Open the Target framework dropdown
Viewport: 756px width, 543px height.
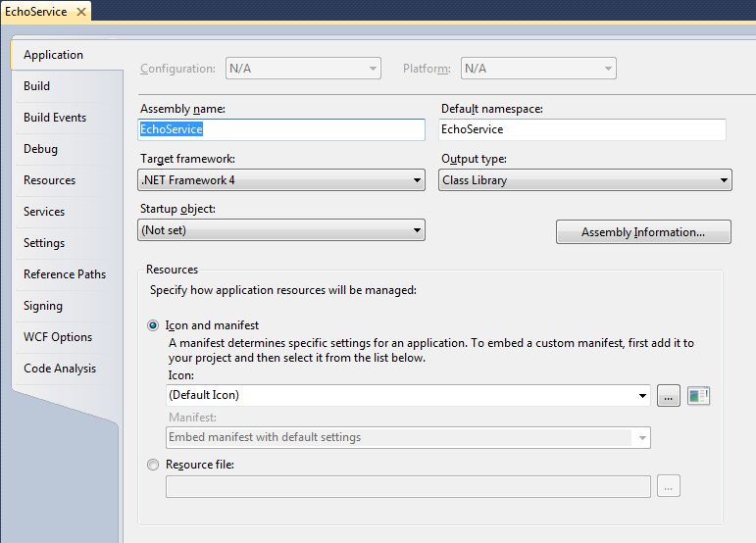coord(281,180)
